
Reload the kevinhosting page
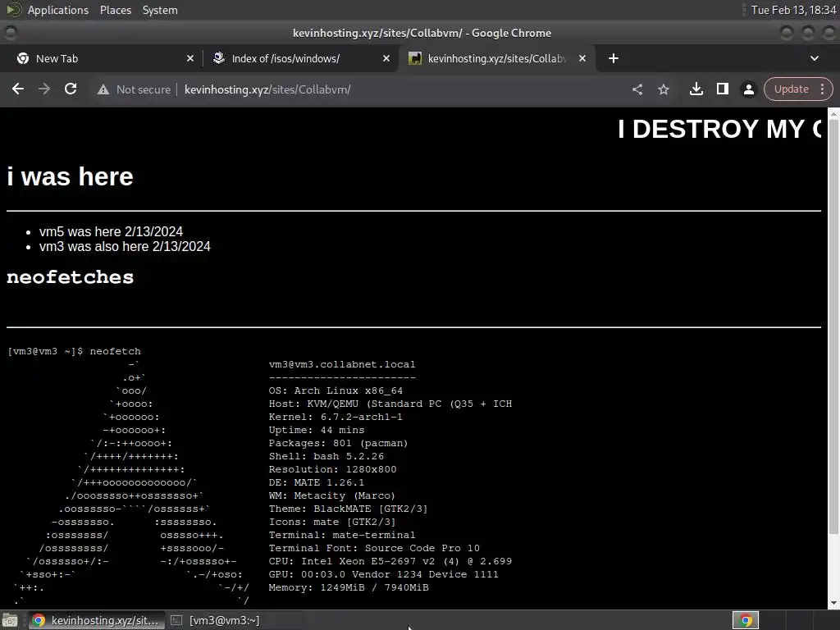(x=71, y=89)
